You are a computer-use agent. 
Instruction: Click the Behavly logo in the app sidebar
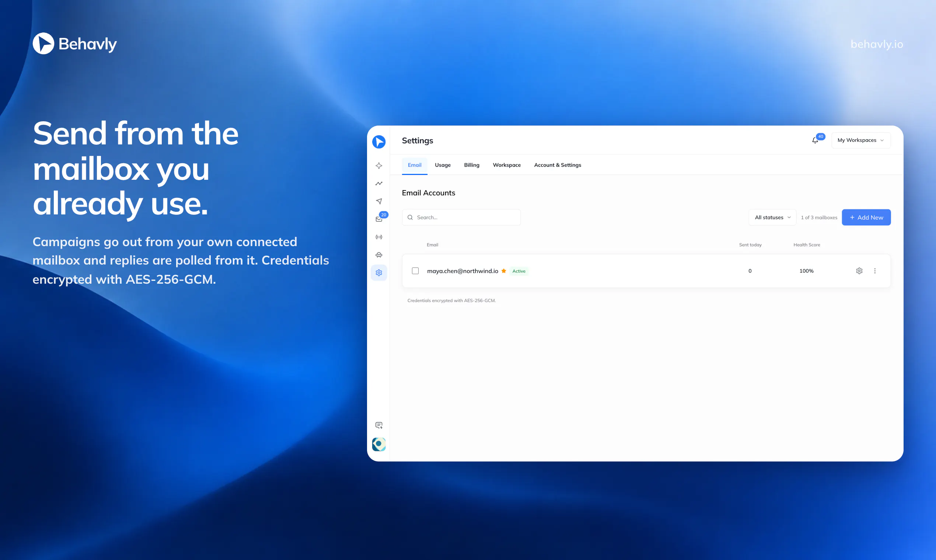coord(378,142)
